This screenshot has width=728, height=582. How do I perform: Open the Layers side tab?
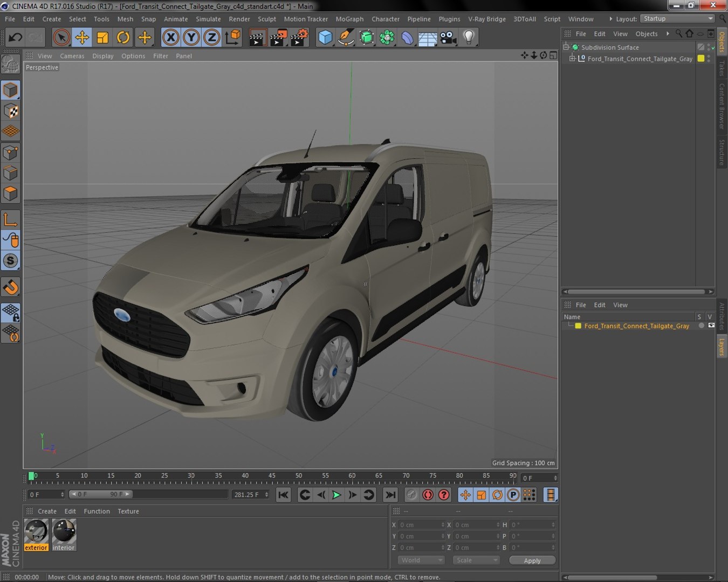[x=722, y=346]
